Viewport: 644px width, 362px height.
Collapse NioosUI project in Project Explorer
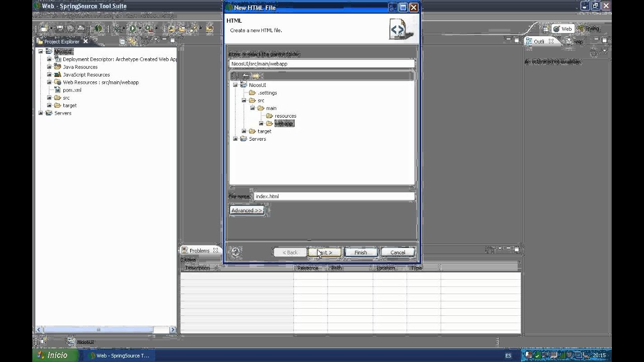[x=41, y=51]
